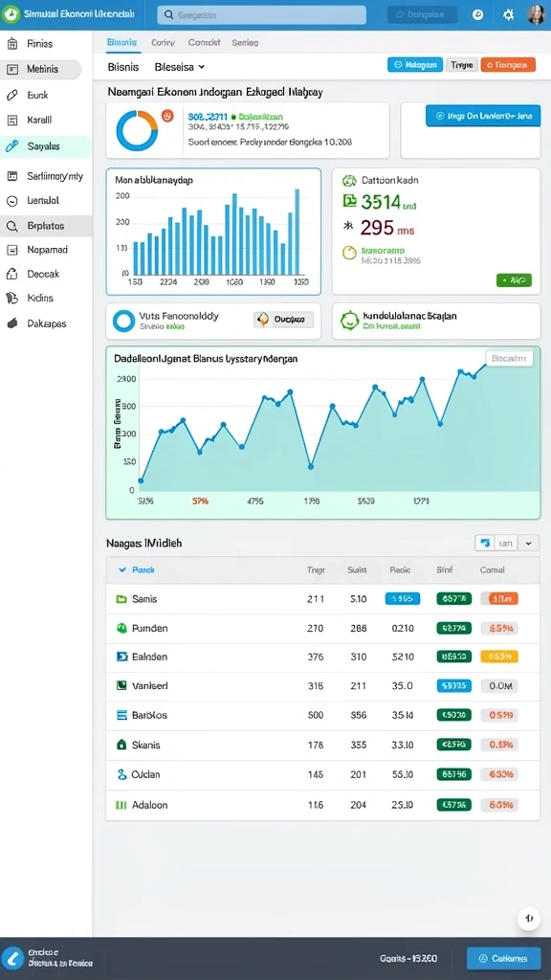The height and width of the screenshot is (980, 551).
Task: Click the clock icon in top bar
Action: pos(478,15)
